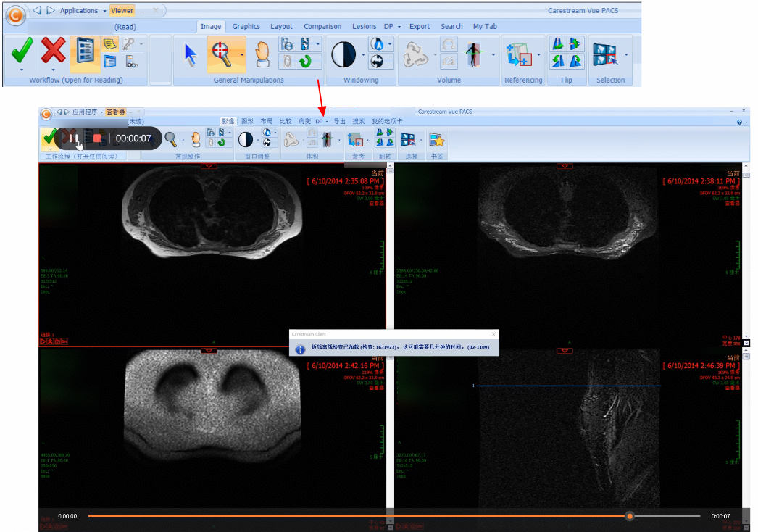Click the green rotate arrow icon in top ribbon
Screen dimensions: 758x532
coord(305,62)
